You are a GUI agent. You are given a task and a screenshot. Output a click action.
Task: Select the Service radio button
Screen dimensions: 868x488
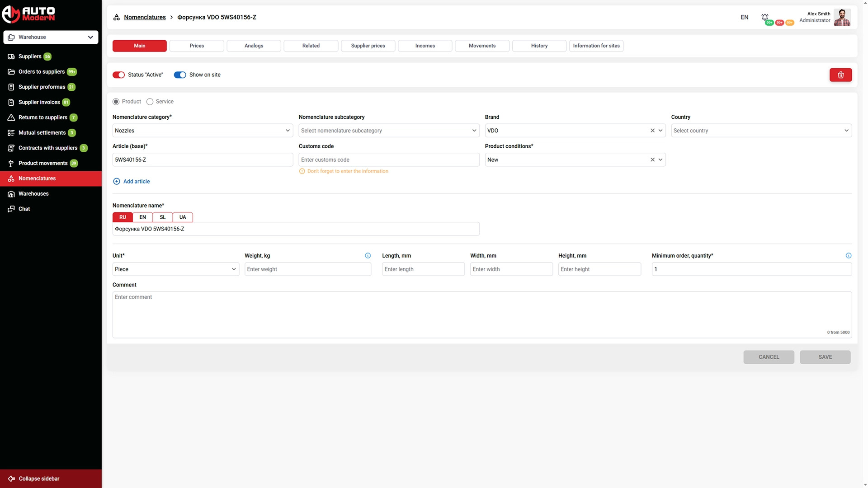tap(150, 102)
